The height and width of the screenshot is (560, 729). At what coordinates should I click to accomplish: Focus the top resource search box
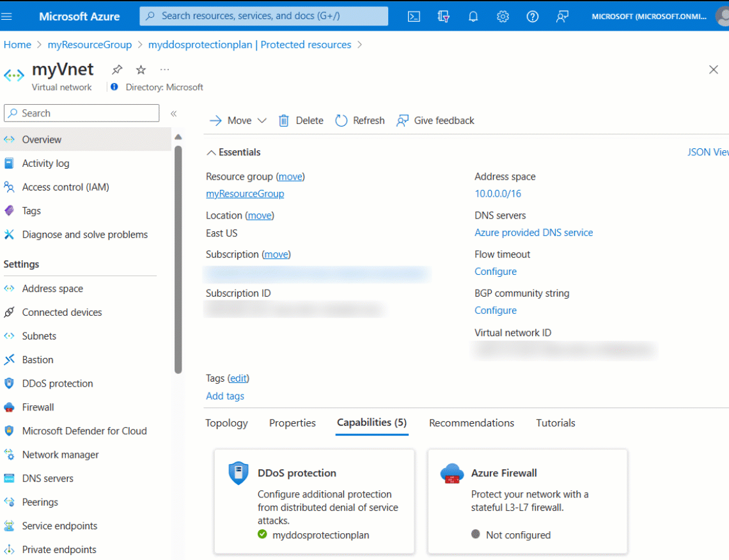[263, 16]
